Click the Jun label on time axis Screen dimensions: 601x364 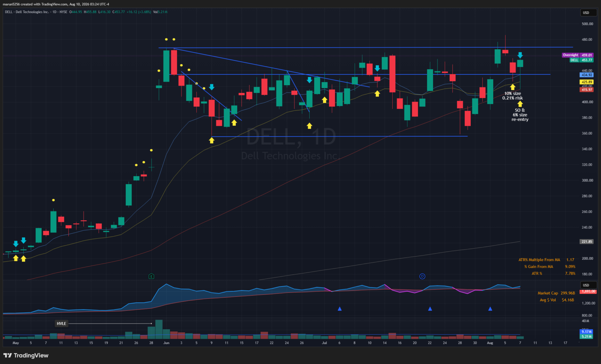[x=166, y=343]
